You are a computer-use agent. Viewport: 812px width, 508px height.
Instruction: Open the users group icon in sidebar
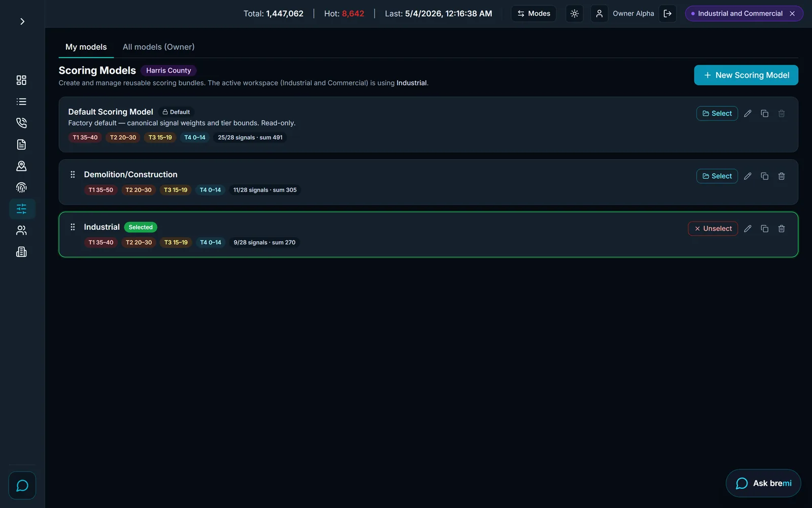point(21,231)
